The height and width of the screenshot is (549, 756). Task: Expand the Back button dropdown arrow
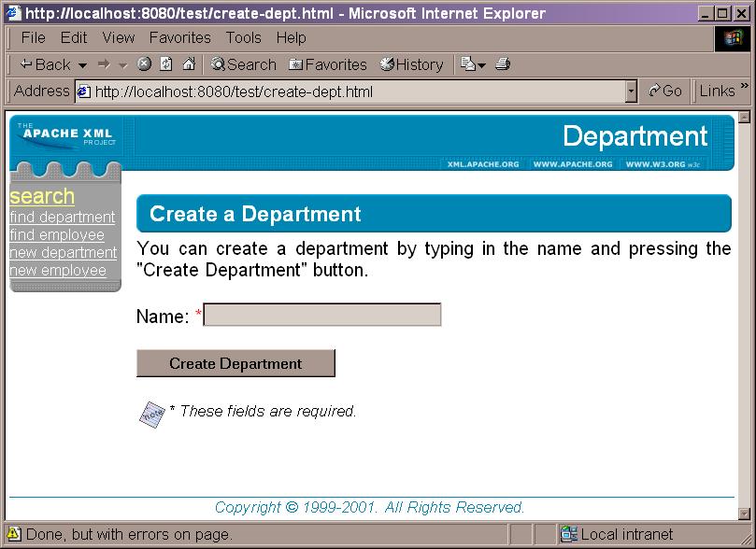click(x=84, y=64)
